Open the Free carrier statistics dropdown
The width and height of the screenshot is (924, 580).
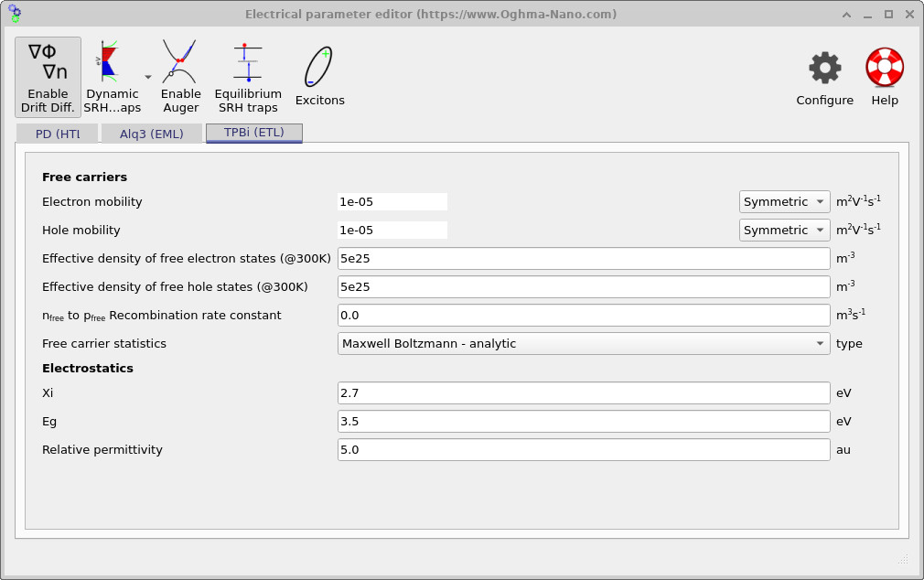pyautogui.click(x=583, y=343)
